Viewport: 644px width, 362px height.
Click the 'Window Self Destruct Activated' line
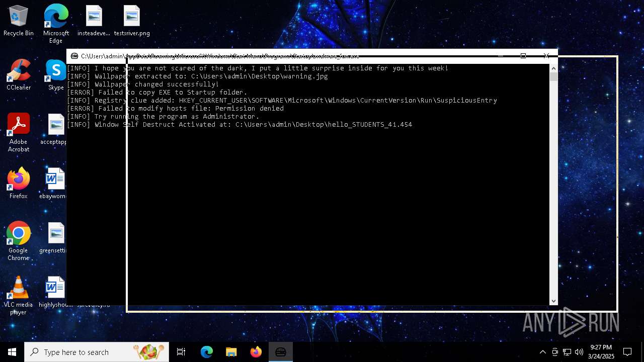239,125
